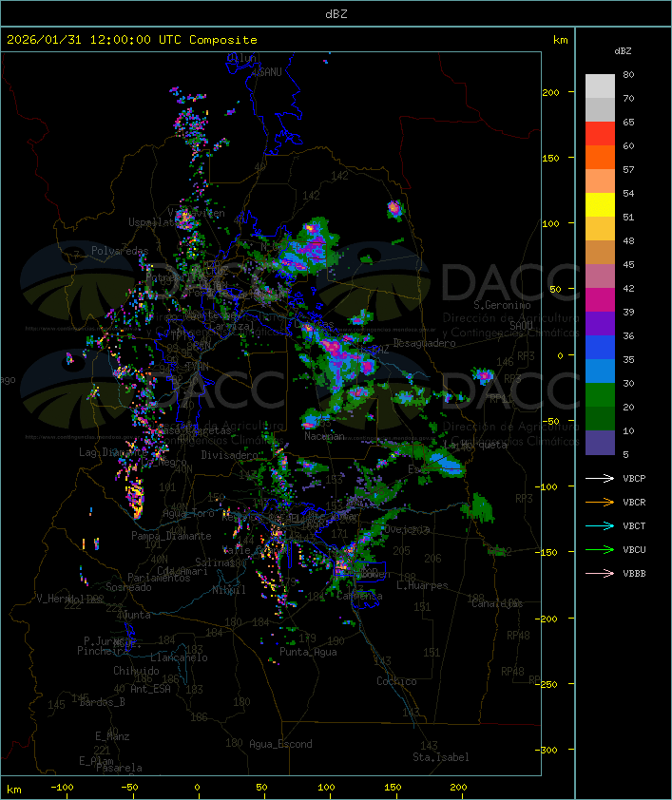Click the Polvaredas location label
Screen dimensions: 672x800
(x=120, y=251)
